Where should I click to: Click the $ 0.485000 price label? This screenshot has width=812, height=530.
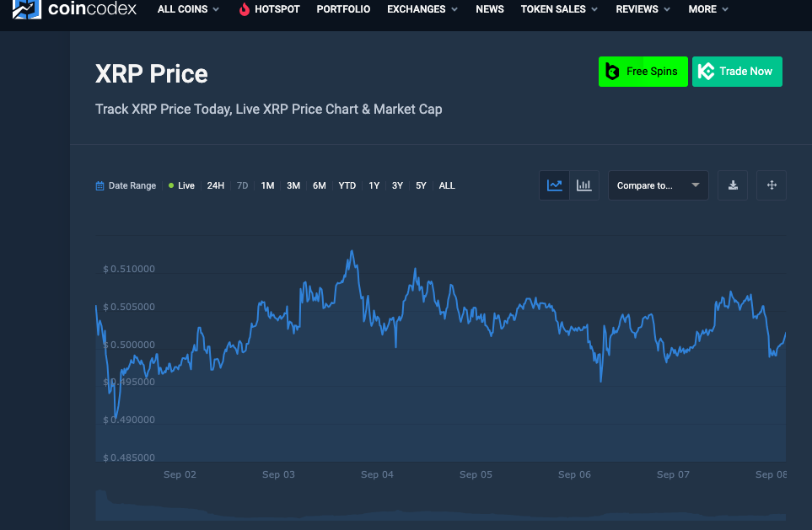(129, 458)
